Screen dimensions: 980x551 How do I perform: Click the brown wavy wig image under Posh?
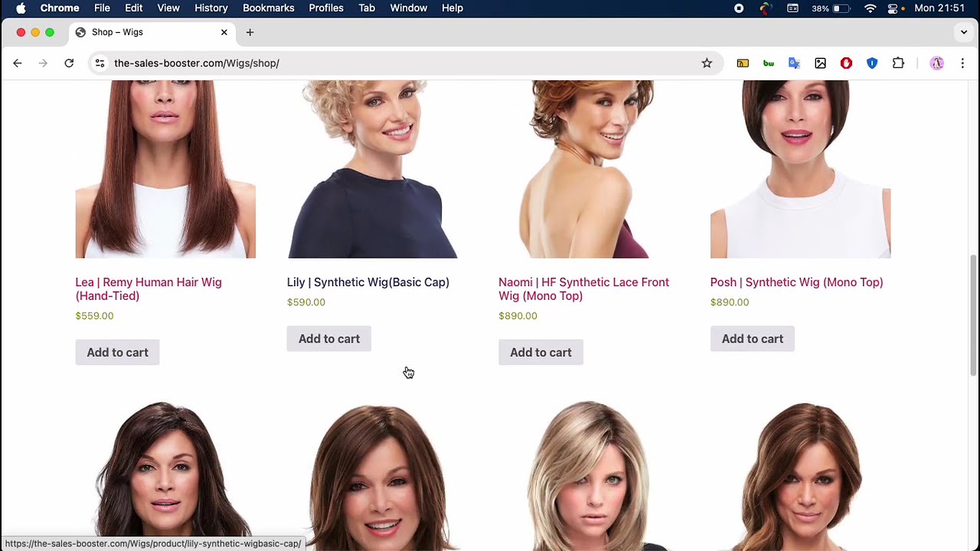pos(800,475)
